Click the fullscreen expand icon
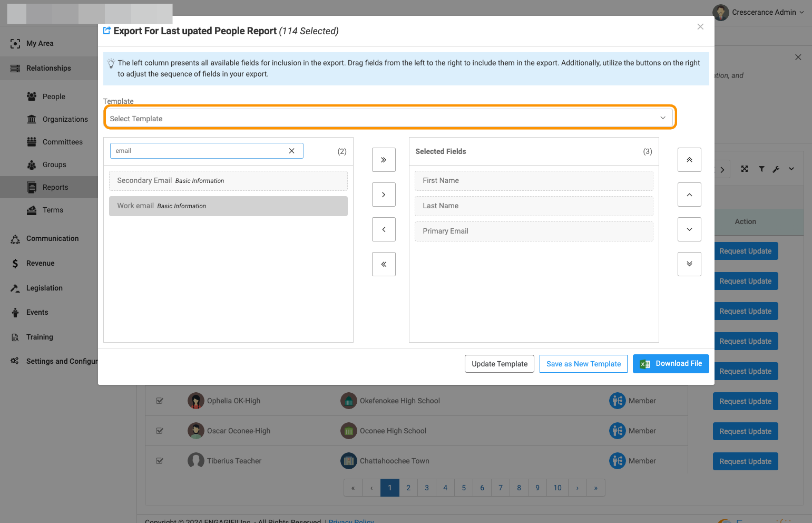The height and width of the screenshot is (523, 812). click(x=745, y=169)
